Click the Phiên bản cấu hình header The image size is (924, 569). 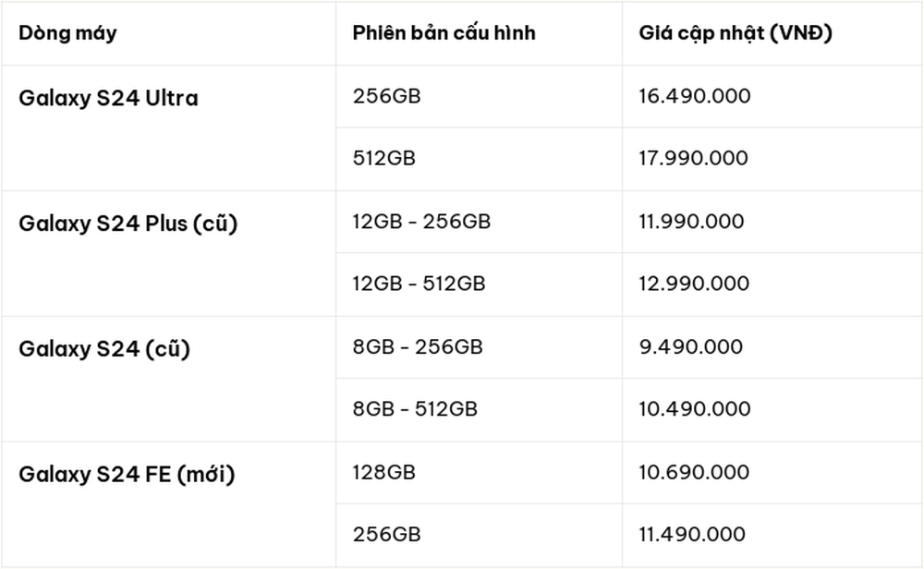pyautogui.click(x=444, y=33)
